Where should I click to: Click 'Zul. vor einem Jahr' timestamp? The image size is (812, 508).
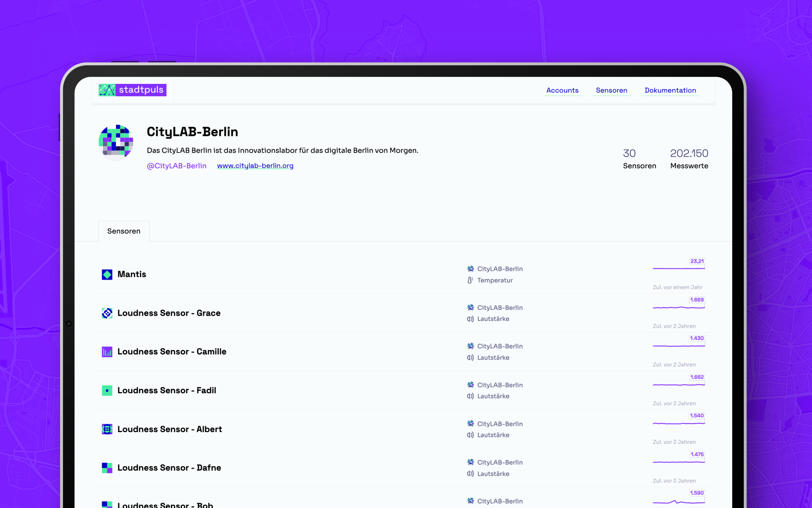(677, 287)
